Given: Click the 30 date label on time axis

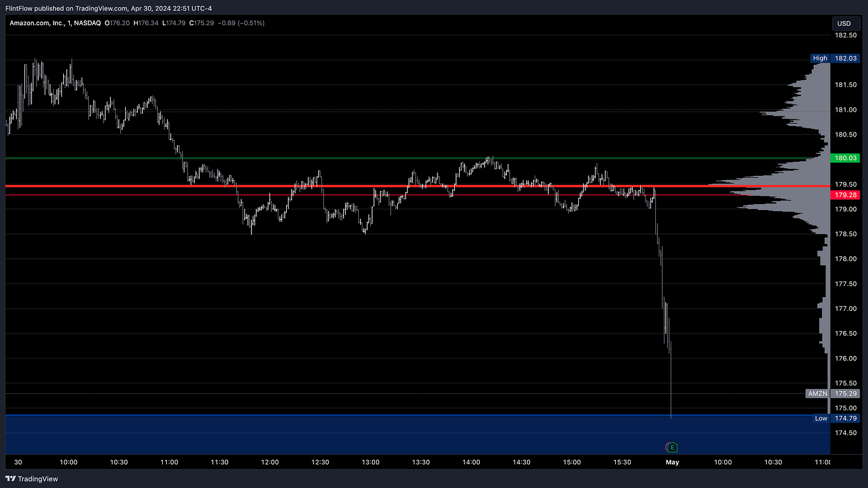Looking at the screenshot, I should [x=18, y=462].
